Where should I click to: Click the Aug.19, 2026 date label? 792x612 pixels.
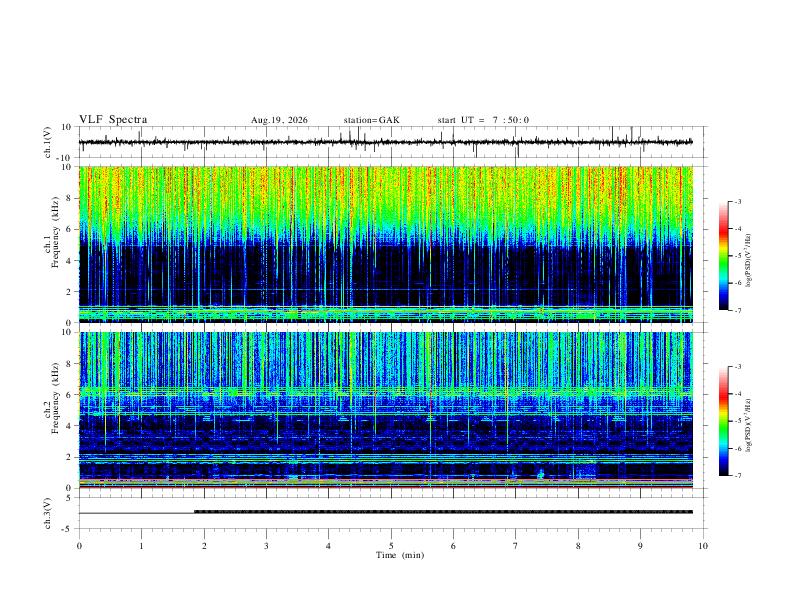[279, 120]
